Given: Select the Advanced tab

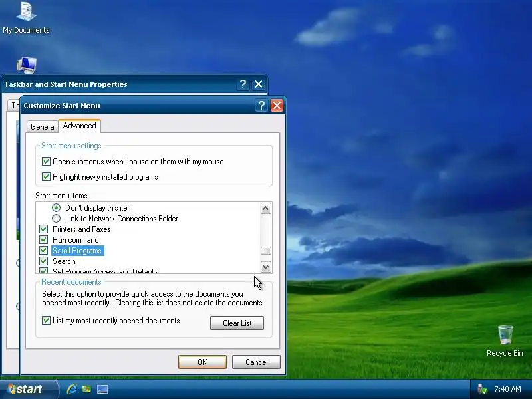Looking at the screenshot, I should [79, 126].
